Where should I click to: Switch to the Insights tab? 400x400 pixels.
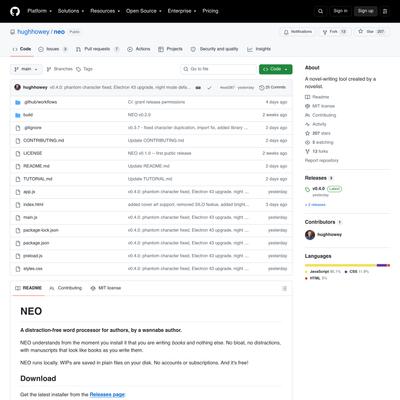point(259,49)
